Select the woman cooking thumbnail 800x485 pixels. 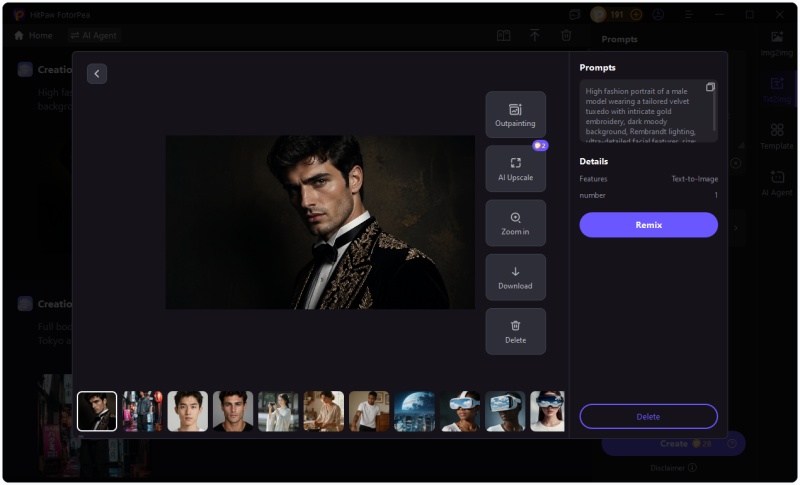(x=324, y=412)
